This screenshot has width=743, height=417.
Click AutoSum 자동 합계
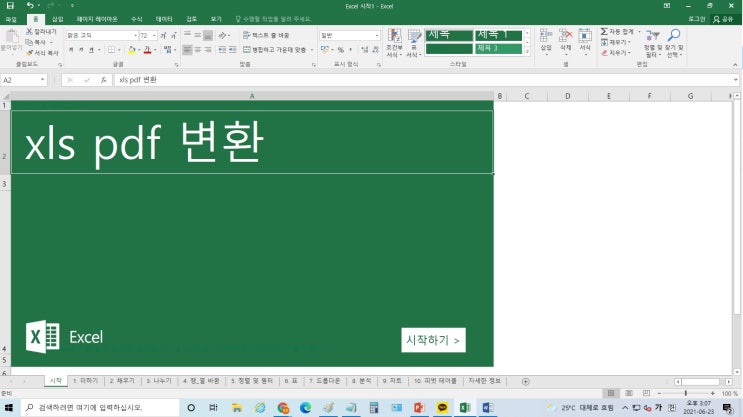coord(617,31)
